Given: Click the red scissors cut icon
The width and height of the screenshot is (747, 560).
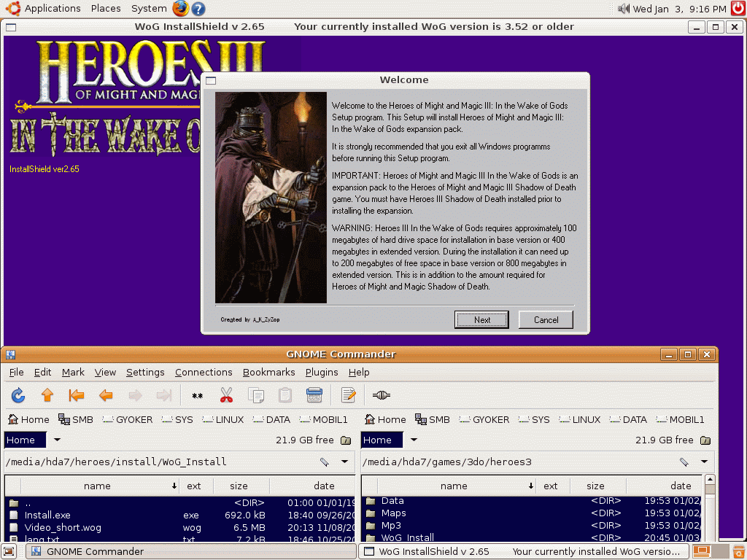Looking at the screenshot, I should [226, 395].
